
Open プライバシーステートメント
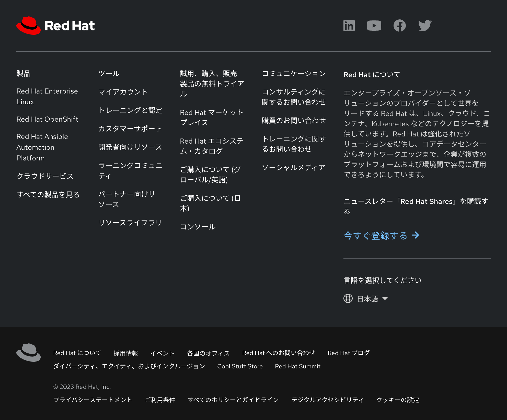93,400
